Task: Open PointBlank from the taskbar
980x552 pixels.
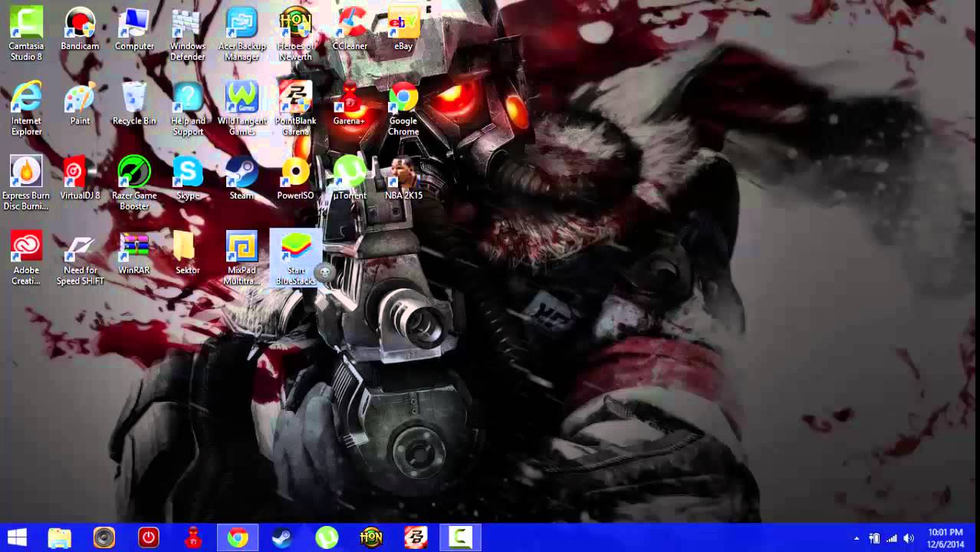Action: pyautogui.click(x=416, y=537)
